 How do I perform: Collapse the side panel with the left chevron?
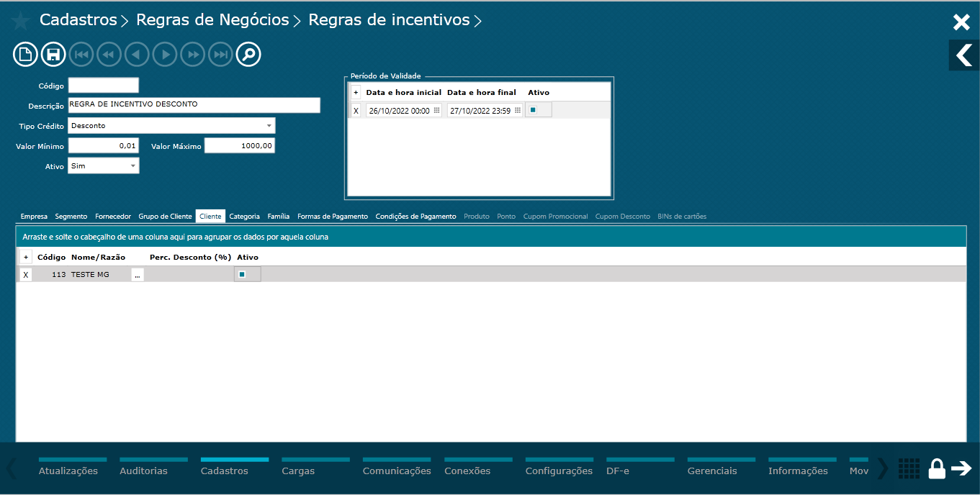(964, 55)
